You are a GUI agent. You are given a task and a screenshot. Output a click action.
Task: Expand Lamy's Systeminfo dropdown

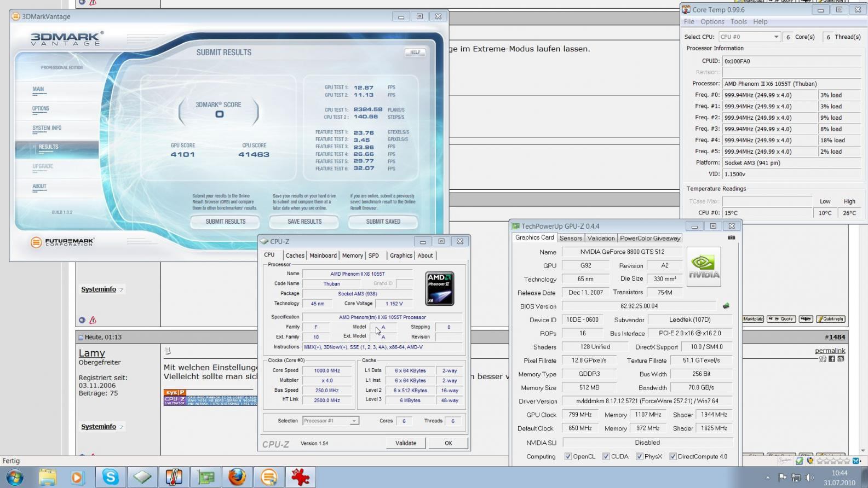(x=121, y=427)
